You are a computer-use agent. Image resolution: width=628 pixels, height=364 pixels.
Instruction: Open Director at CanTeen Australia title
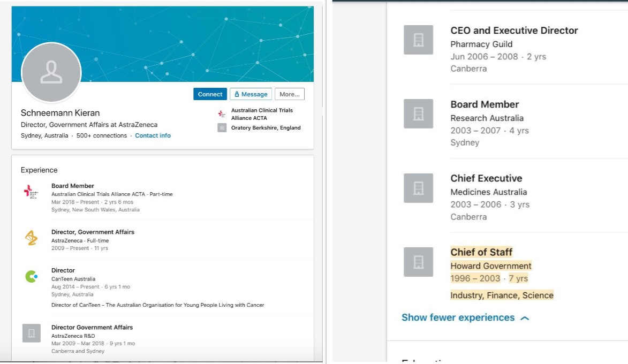(x=63, y=270)
